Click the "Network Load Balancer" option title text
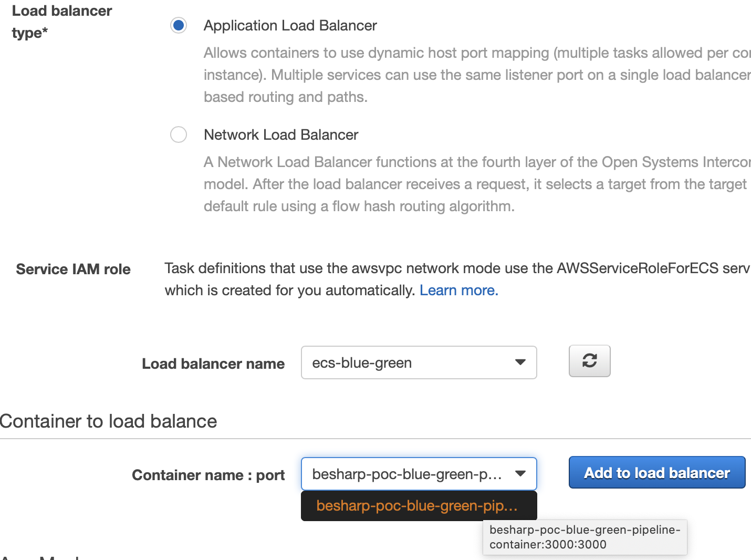 (281, 135)
